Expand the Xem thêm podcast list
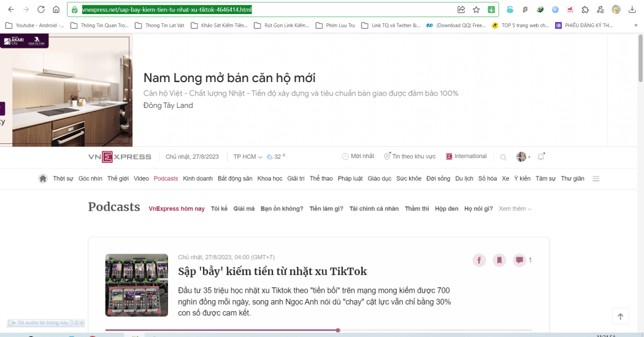644x337 pixels. [x=515, y=208]
